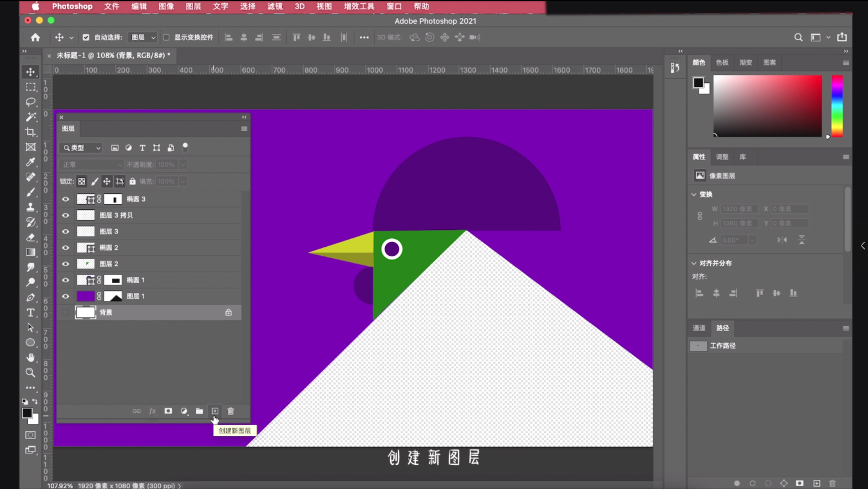Select the Zoom tool in toolbar

click(31, 372)
